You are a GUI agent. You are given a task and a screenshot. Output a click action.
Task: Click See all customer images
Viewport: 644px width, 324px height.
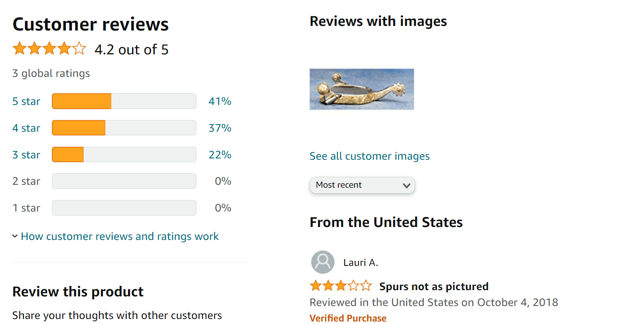point(370,156)
